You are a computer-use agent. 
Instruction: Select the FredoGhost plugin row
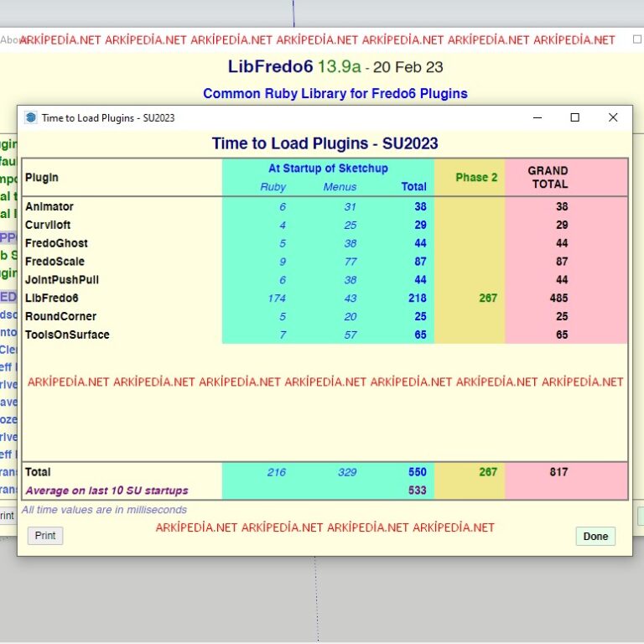tap(325, 243)
